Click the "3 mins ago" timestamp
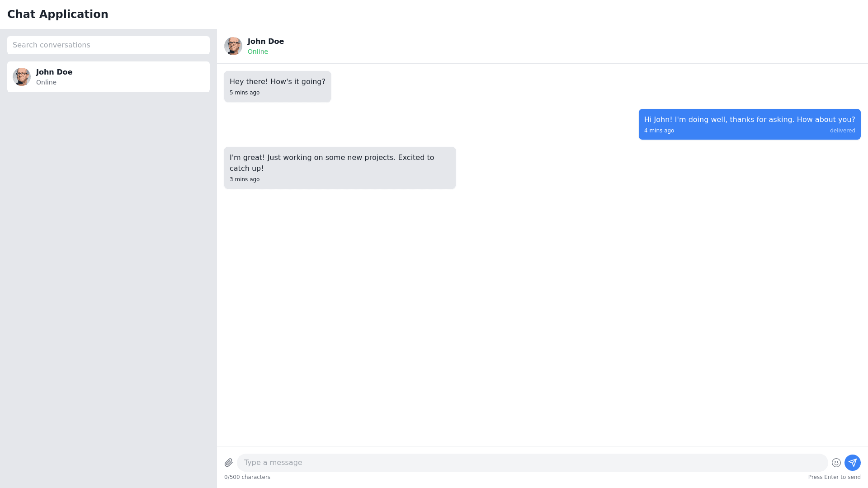Viewport: 868px width, 488px height. [245, 179]
